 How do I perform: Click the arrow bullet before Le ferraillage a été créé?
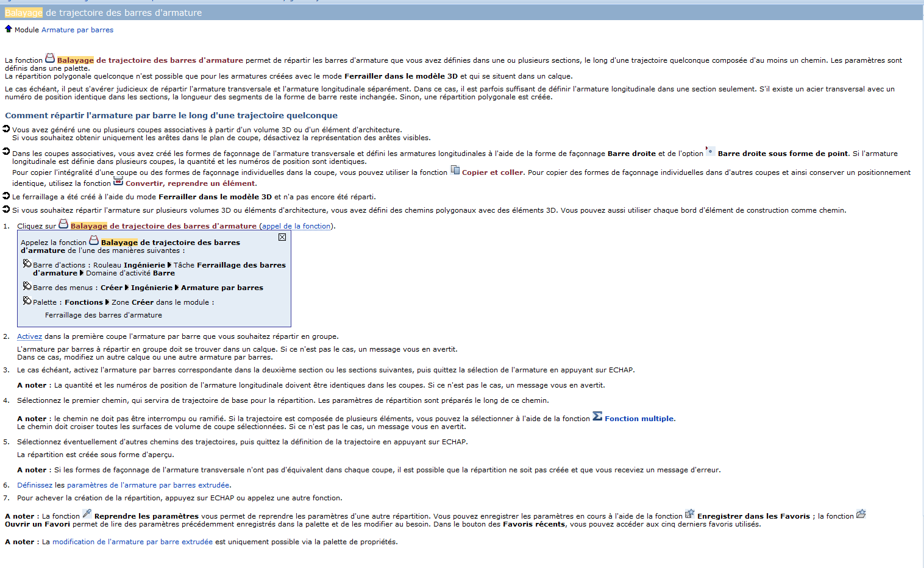click(6, 196)
